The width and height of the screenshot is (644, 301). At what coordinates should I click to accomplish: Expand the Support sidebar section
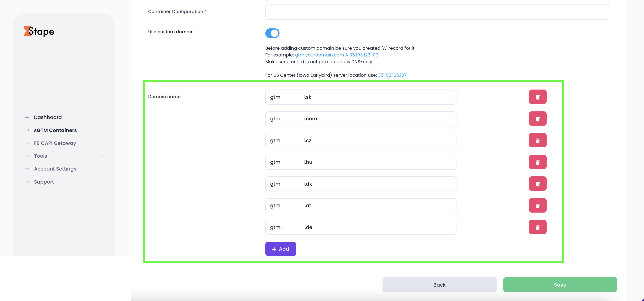coord(44,182)
